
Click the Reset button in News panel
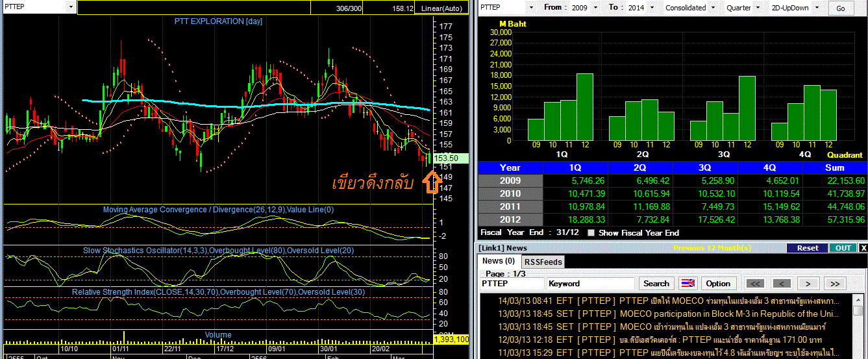click(807, 248)
